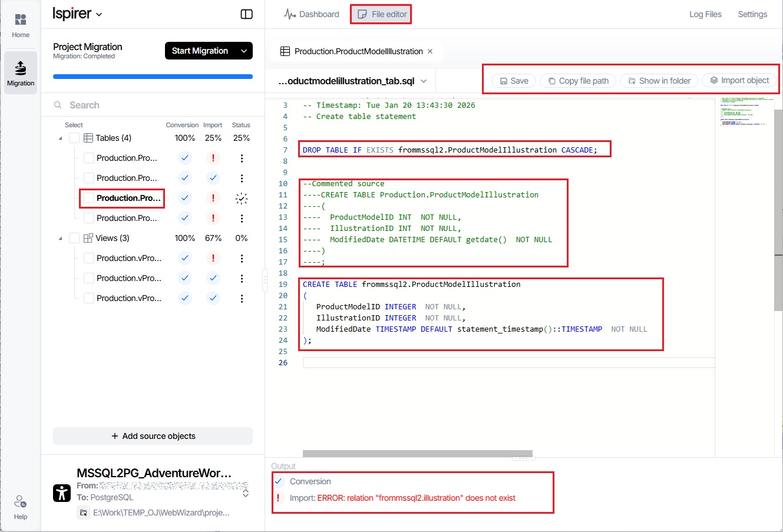Screen dimensions: 783x532
Task: Open the three-dot menu for the last view
Action: click(242, 298)
